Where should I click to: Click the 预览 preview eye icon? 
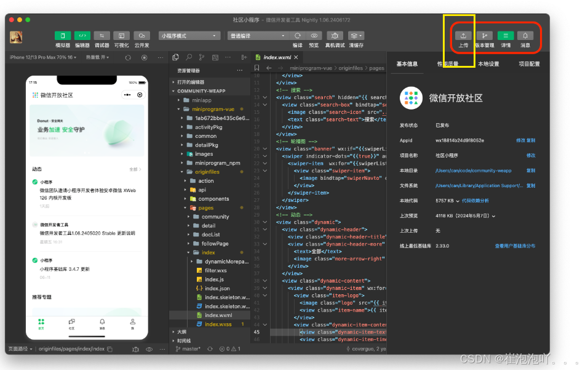click(x=314, y=36)
